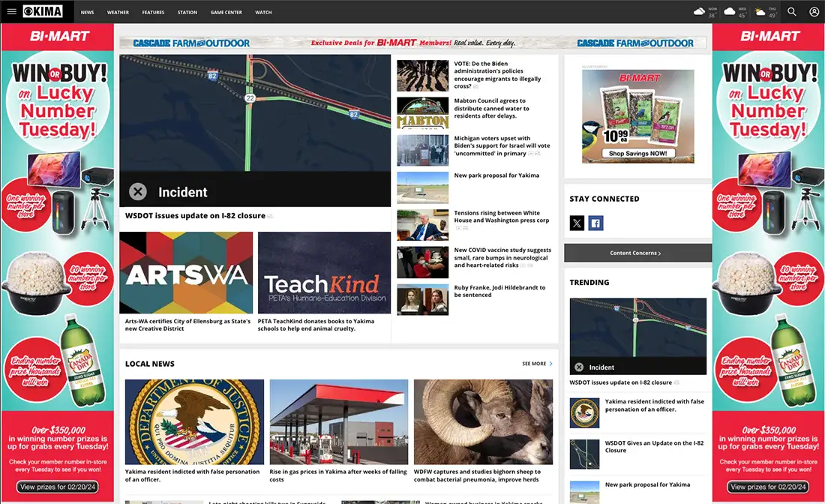The image size is (825, 504).
Task: Open the ArtsWA thumbnail image
Action: click(x=186, y=272)
